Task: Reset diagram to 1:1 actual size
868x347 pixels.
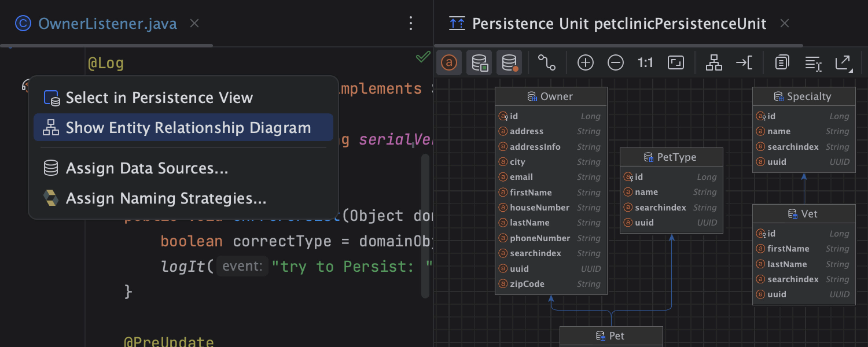Action: click(645, 62)
